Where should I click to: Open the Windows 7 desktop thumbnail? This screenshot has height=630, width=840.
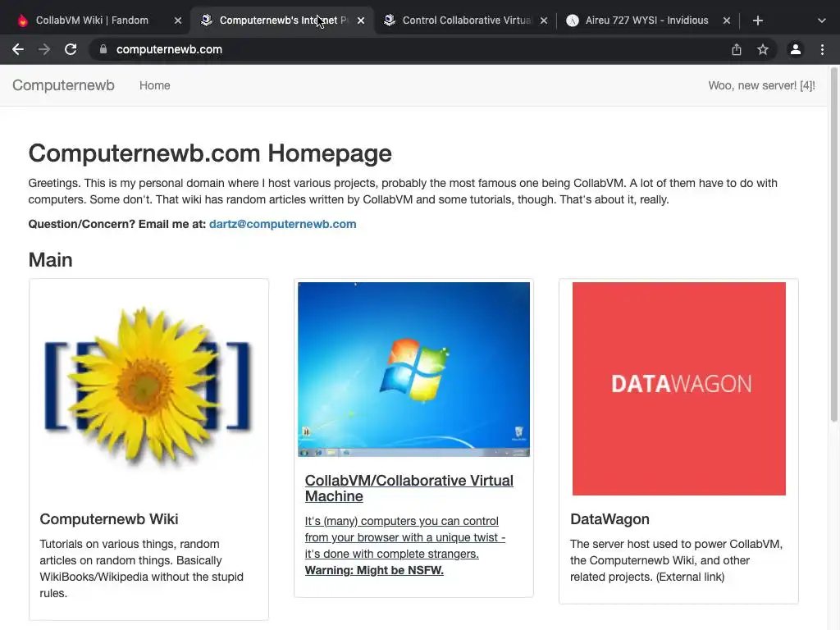[413, 369]
